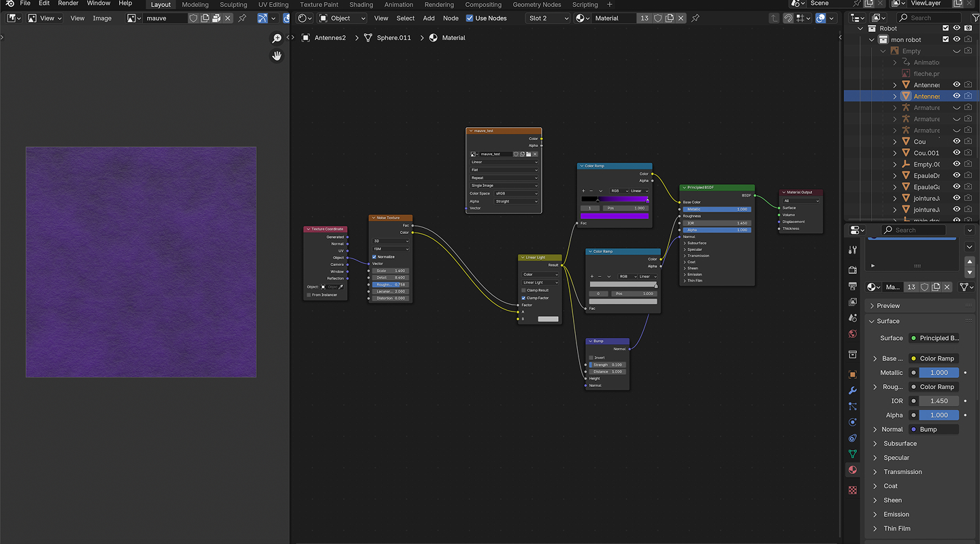Select the pan hand tool

click(x=277, y=56)
